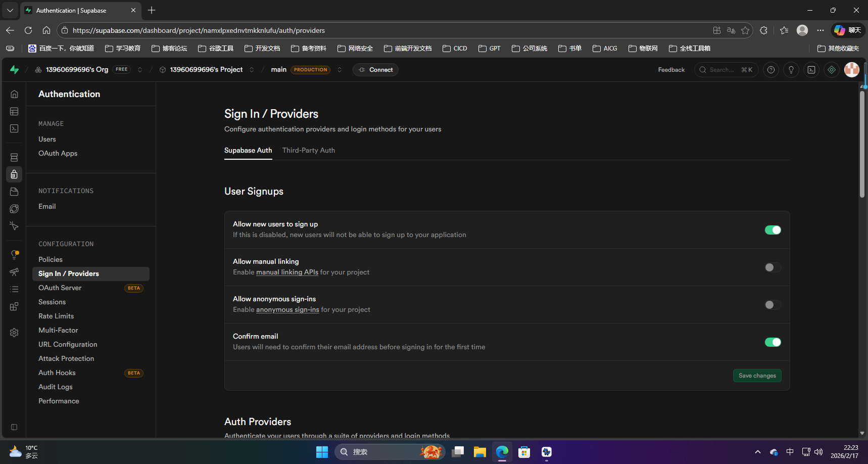Click the page vertical scrollbar thumb
The height and width of the screenshot is (464, 868).
tap(862, 144)
